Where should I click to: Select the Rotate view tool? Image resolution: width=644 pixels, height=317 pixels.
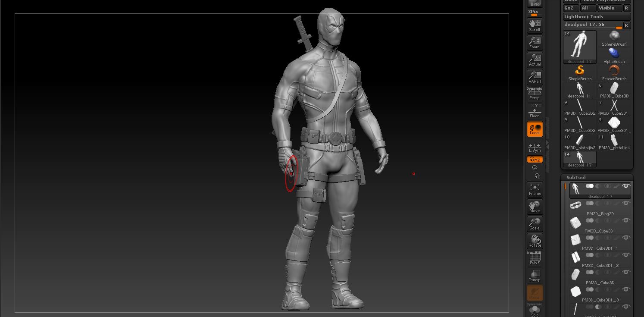pos(535,241)
